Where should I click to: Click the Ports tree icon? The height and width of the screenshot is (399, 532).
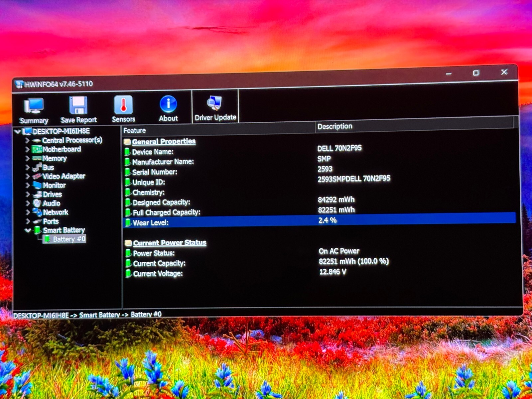point(37,221)
